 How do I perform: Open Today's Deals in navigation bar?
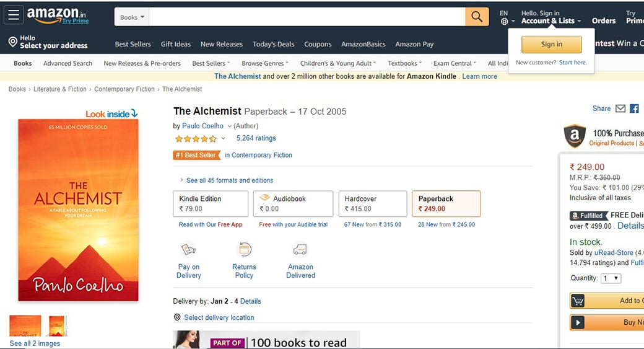click(x=273, y=44)
